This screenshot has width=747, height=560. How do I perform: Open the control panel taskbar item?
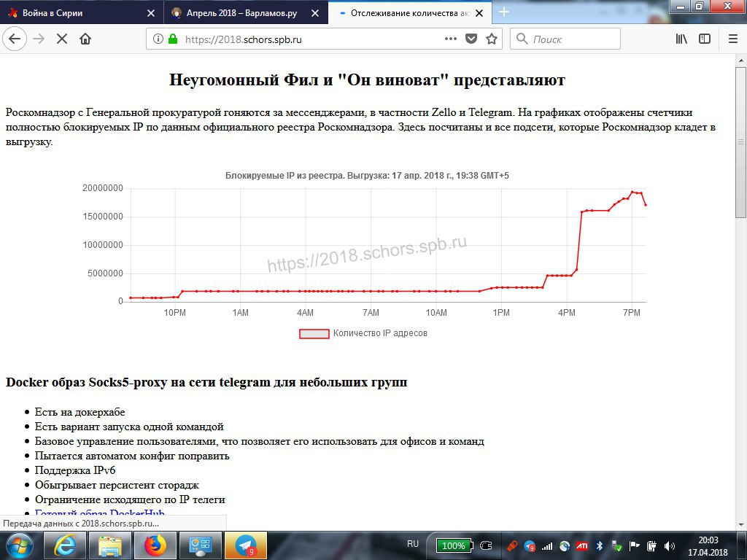(x=200, y=545)
